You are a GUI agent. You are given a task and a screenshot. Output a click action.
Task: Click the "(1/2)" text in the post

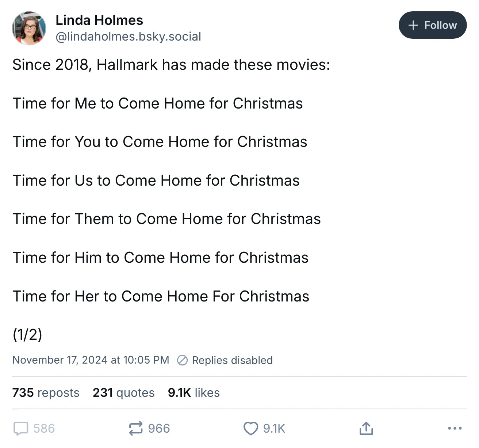coord(27,334)
